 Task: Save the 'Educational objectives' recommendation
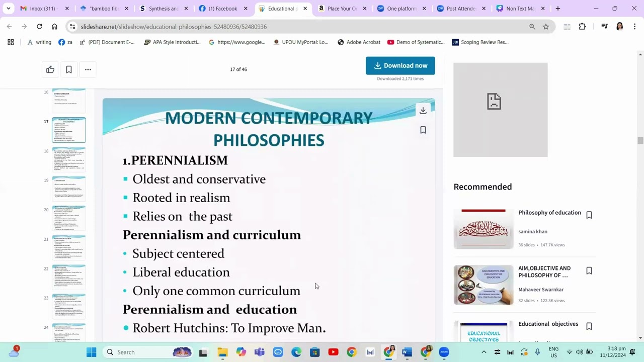point(589,326)
